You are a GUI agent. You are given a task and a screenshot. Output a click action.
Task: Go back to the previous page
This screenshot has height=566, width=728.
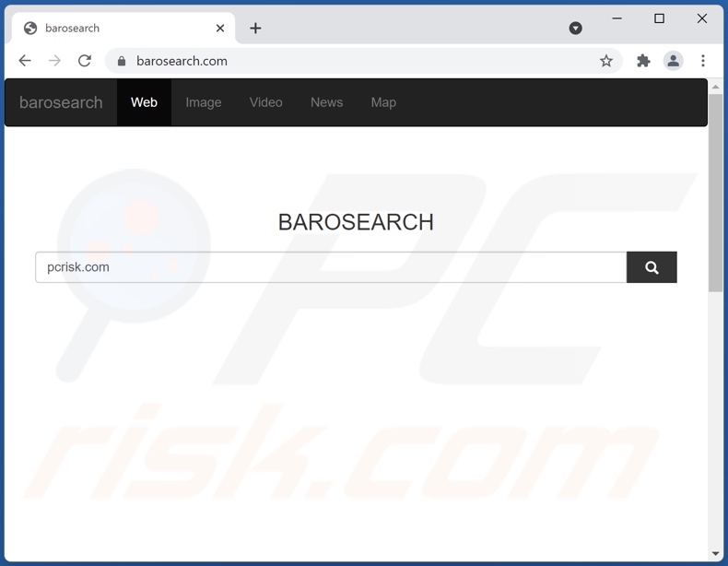[x=25, y=61]
